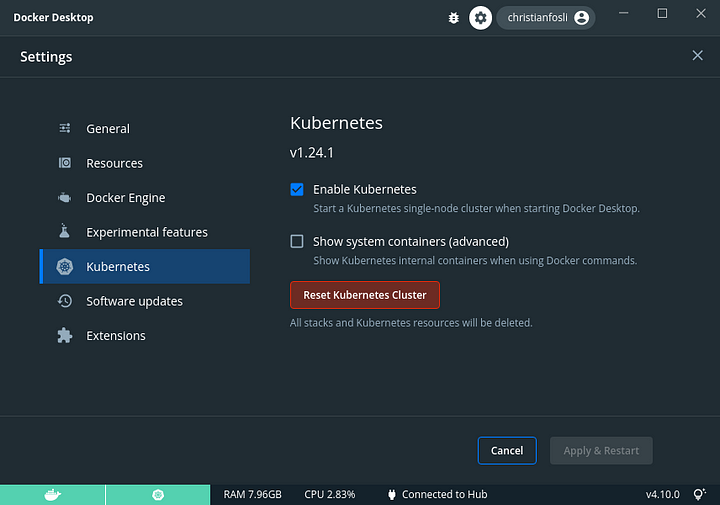Close the Docker Desktop window
Image resolution: width=720 pixels, height=505 pixels.
[x=701, y=13]
